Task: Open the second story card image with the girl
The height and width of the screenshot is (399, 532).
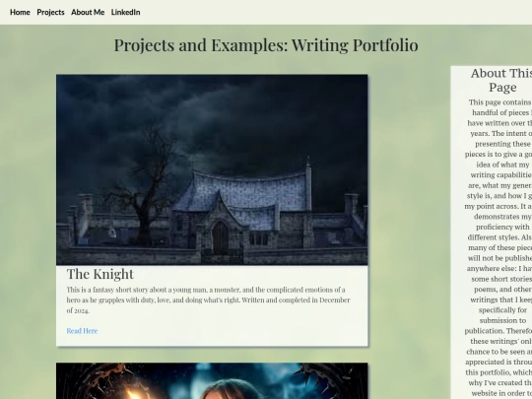Action: [212, 380]
